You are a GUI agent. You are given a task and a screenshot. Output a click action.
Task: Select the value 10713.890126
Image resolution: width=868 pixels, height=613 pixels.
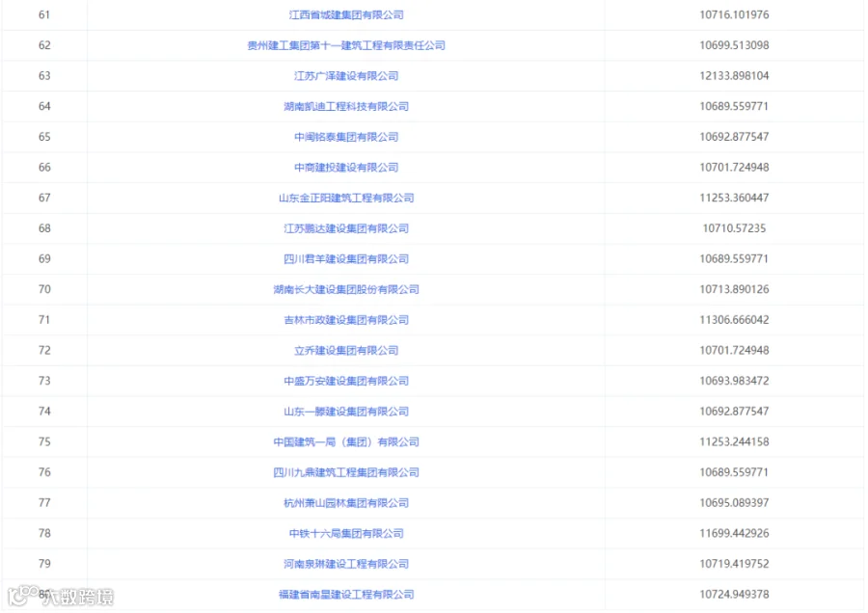click(734, 289)
